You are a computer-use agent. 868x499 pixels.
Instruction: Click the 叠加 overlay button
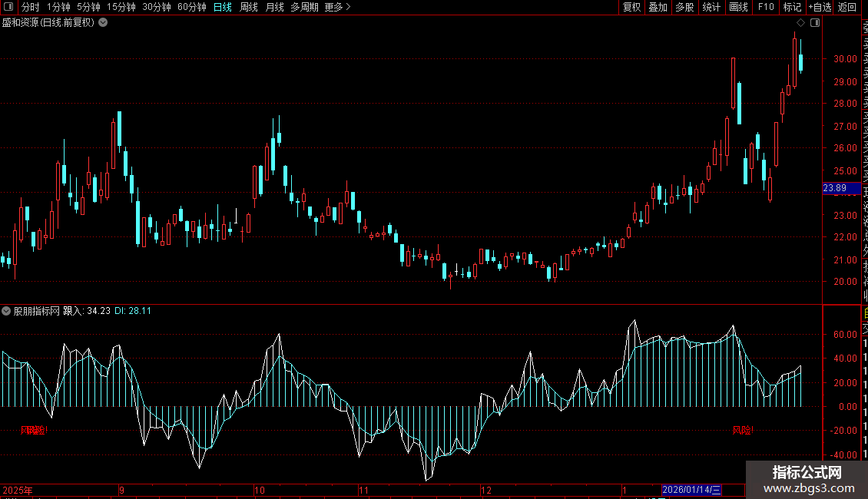pyautogui.click(x=658, y=7)
